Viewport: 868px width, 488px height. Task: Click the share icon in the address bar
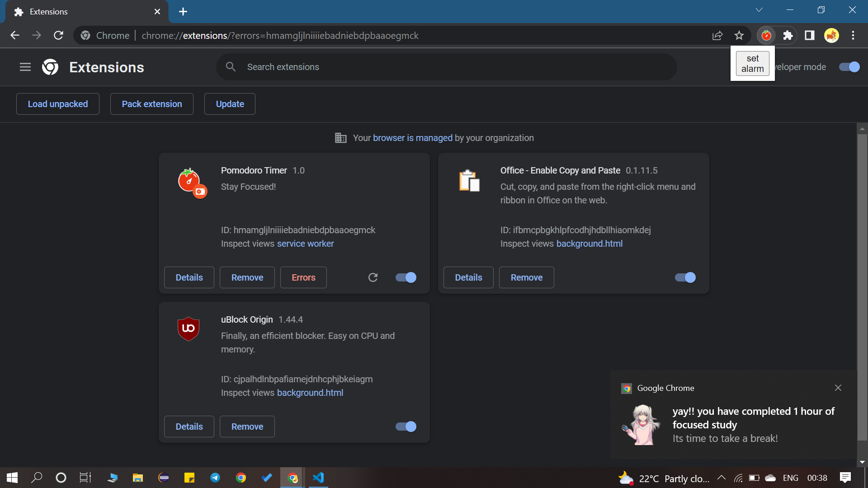click(717, 35)
